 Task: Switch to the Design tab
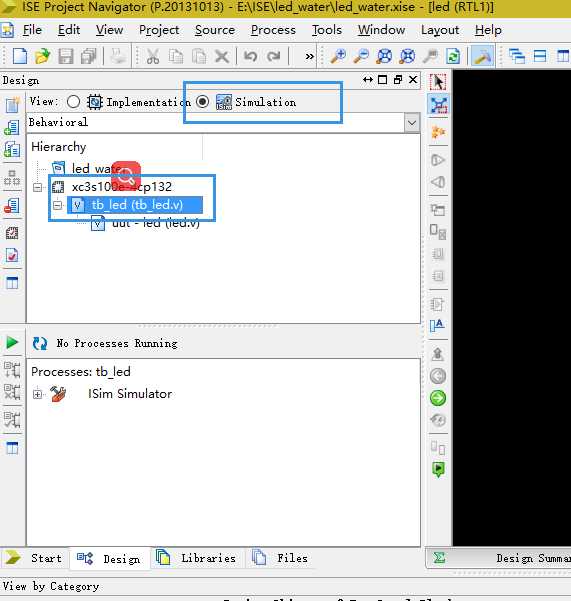pos(110,559)
